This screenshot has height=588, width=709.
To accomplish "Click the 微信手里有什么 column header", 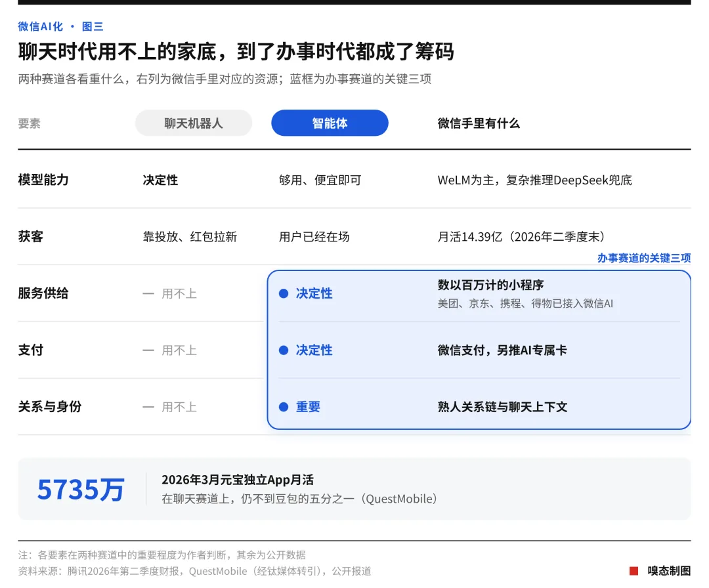I will pyautogui.click(x=479, y=123).
